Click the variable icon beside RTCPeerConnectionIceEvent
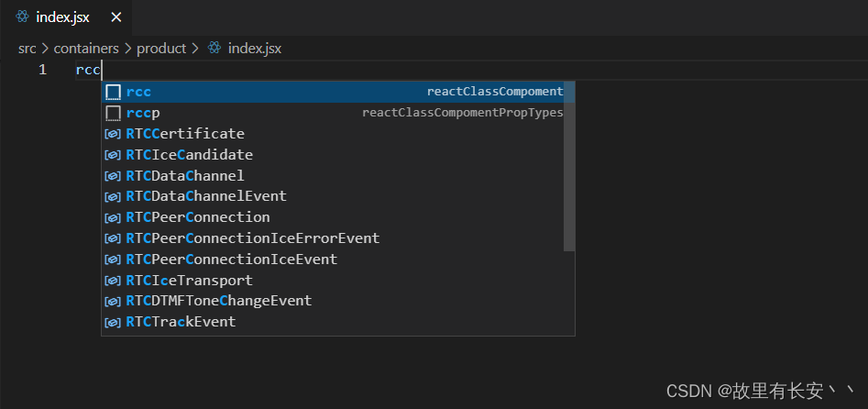The width and height of the screenshot is (868, 409). (x=113, y=260)
